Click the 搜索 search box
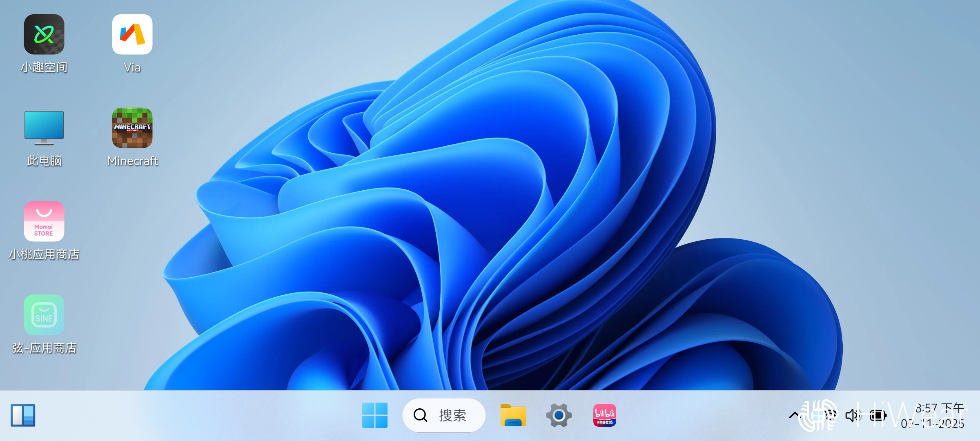Viewport: 980px width, 441px height. click(452, 416)
